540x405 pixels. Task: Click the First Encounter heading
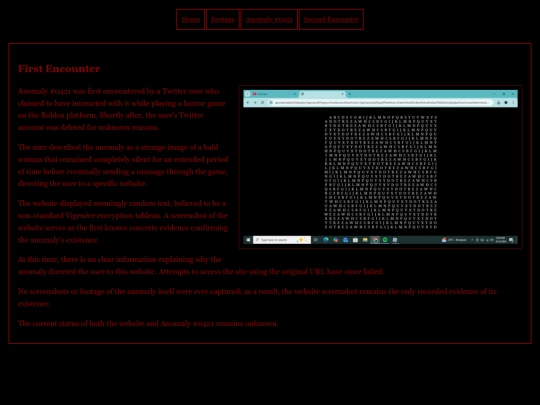click(59, 69)
